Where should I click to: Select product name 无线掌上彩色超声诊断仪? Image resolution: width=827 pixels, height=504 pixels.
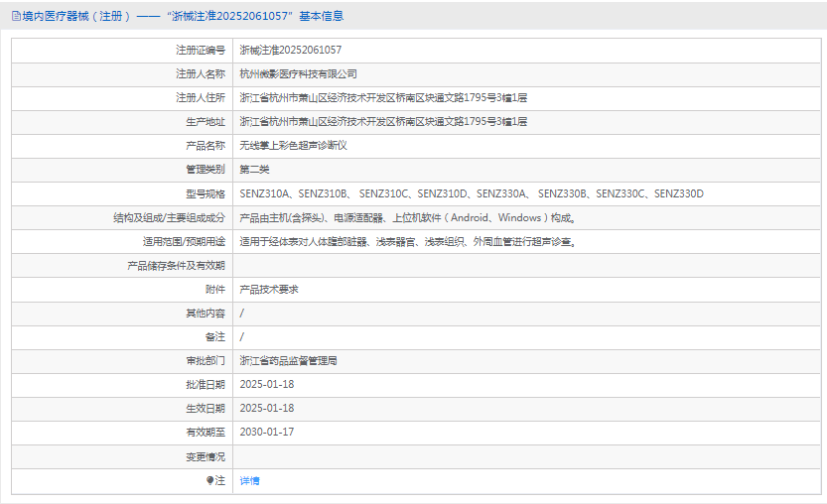[x=293, y=146]
